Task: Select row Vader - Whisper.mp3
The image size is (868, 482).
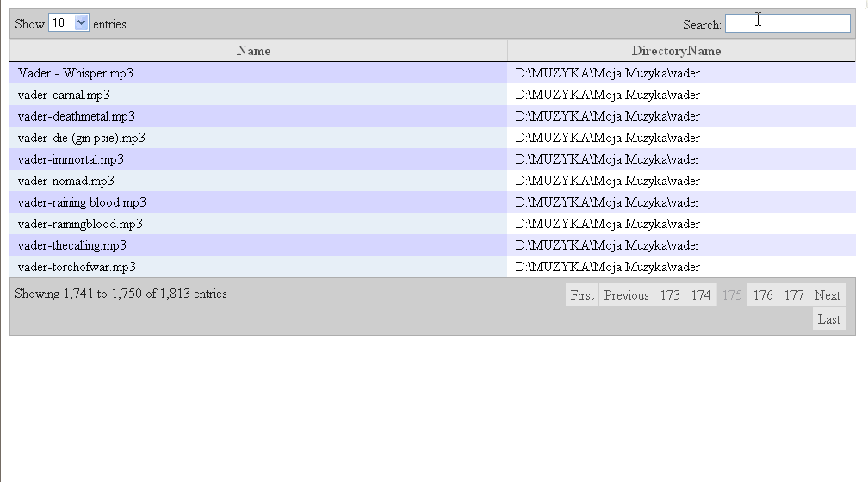Action: click(433, 73)
